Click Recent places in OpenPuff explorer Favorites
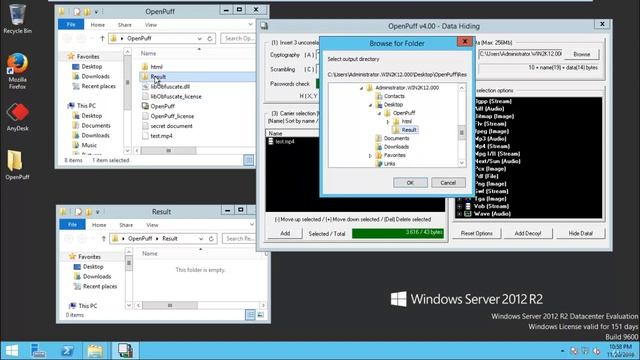Image resolution: width=640 pixels, height=360 pixels. 98,86
